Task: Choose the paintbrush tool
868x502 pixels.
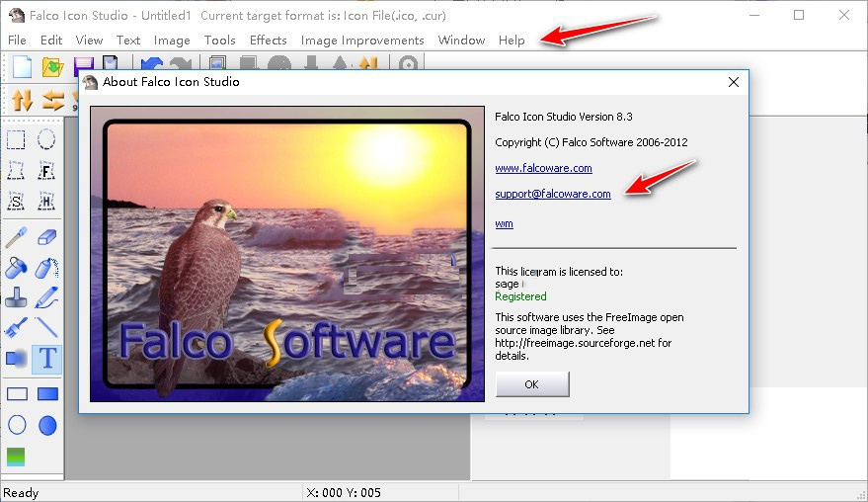Action: pyautogui.click(x=16, y=328)
